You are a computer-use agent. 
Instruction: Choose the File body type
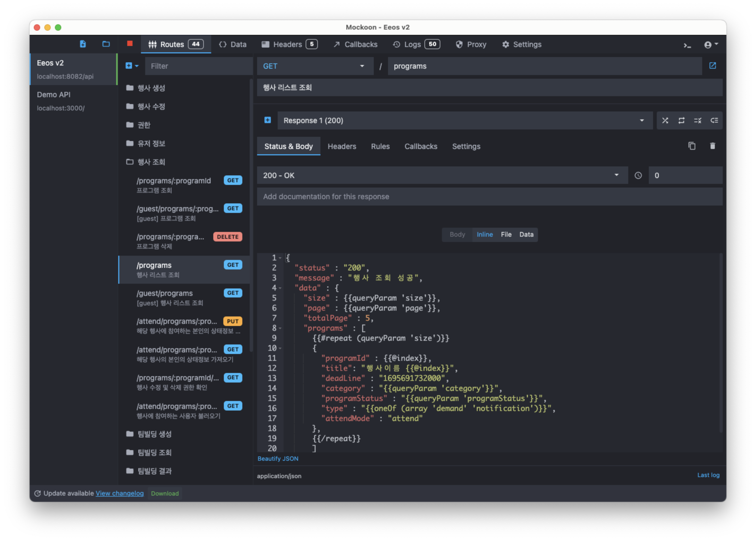click(x=506, y=235)
